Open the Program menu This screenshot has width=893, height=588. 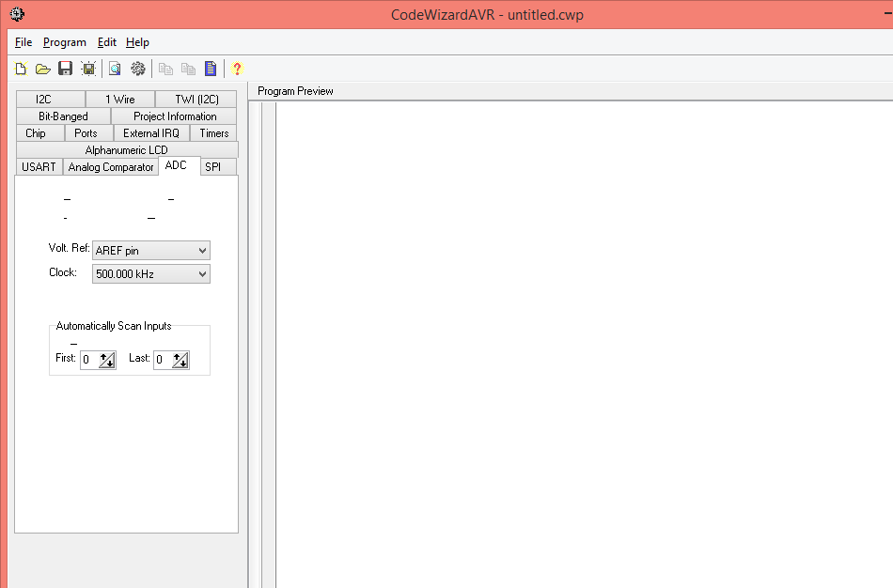coord(64,42)
